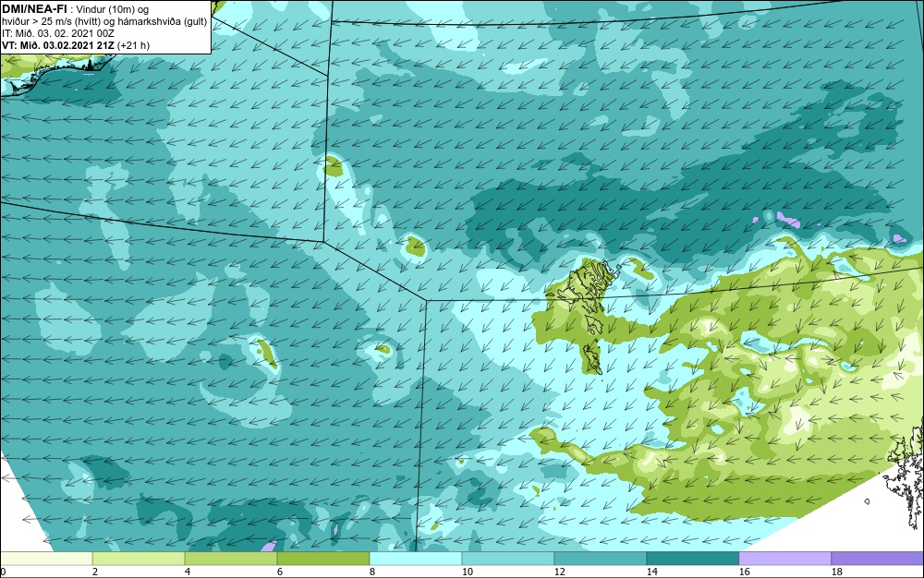Viewport: 924px width, 578px height.
Task: Click the 14–16 m/s dark teal legend swatch
Action: 693,558
